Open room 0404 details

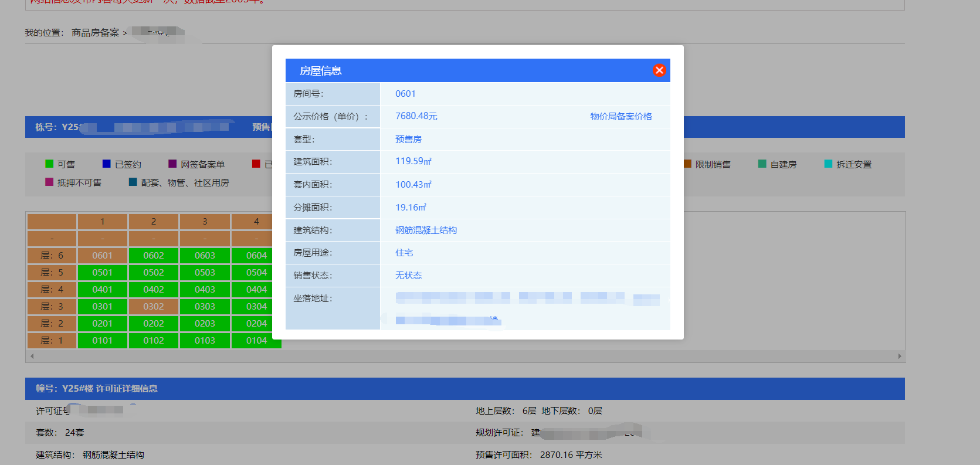coord(256,290)
